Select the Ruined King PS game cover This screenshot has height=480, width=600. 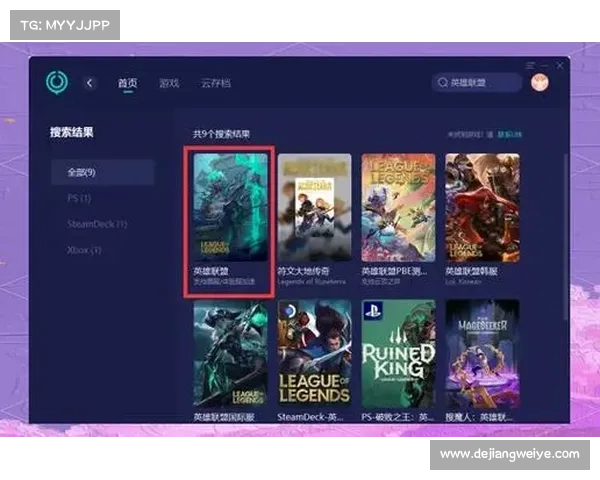pyautogui.click(x=398, y=354)
